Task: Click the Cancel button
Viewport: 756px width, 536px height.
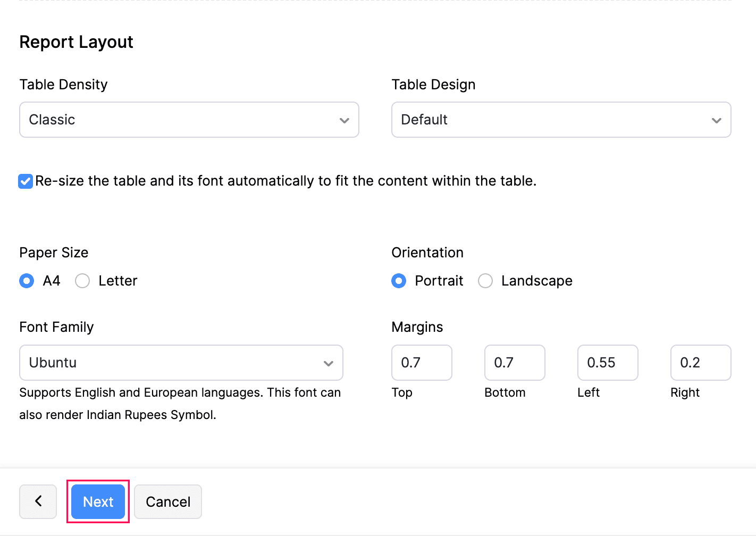Action: tap(167, 501)
